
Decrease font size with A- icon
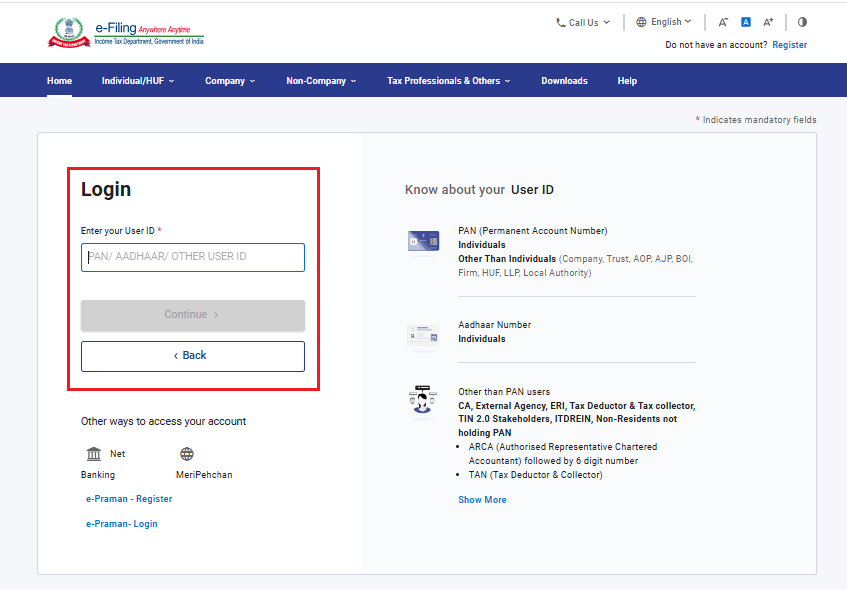click(x=723, y=22)
